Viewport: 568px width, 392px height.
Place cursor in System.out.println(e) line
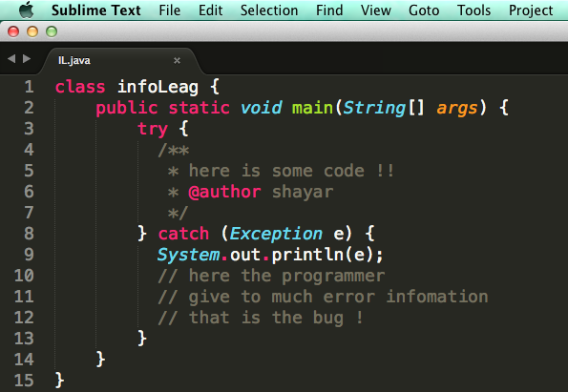coord(270,255)
